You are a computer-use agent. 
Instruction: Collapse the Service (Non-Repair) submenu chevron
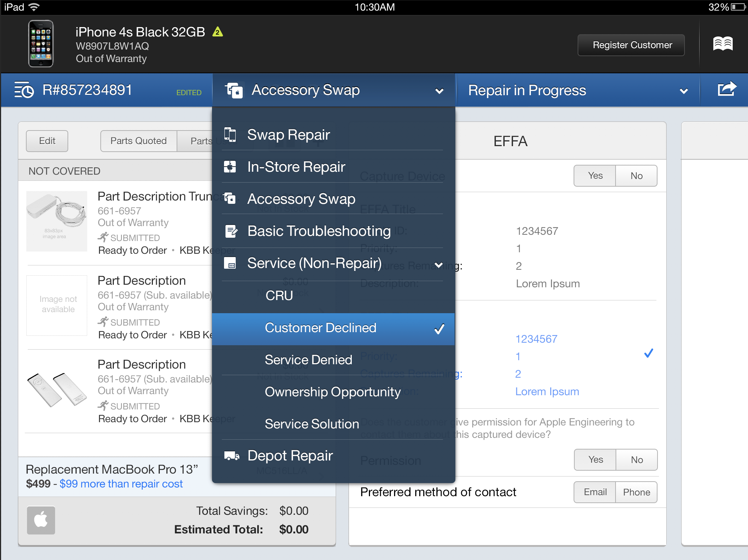439,265
